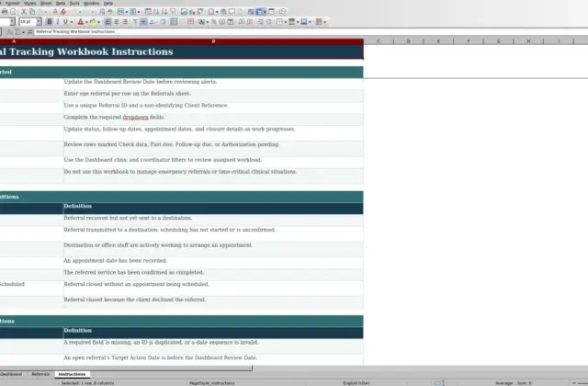
Task: Click the horizontal scrollbar above the sheet tabs
Action: tap(126, 368)
